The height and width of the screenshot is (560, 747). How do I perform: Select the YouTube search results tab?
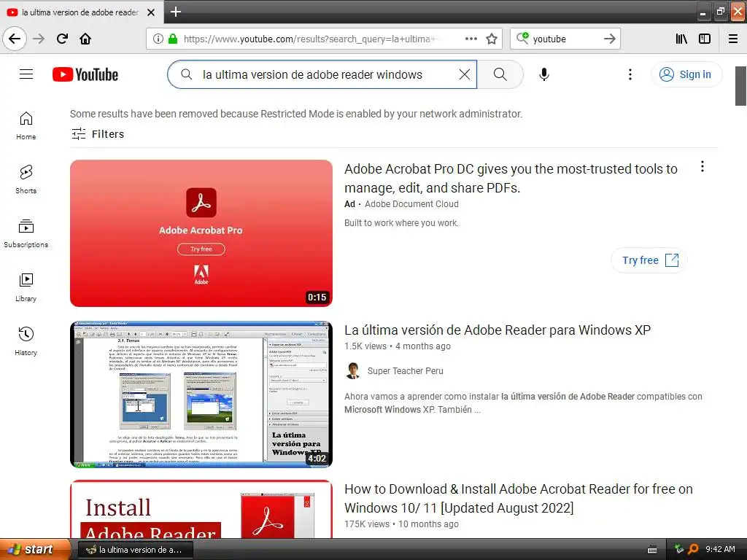[x=81, y=12]
